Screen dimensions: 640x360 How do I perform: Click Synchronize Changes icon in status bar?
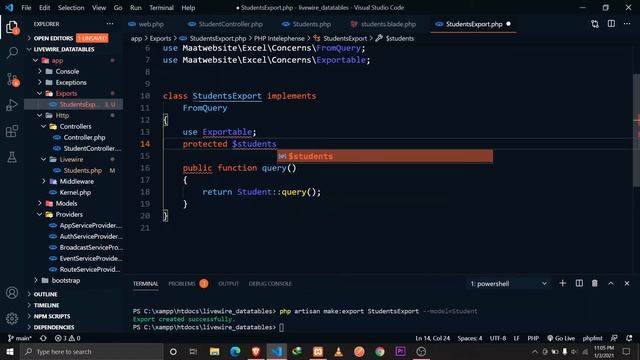click(x=43, y=338)
